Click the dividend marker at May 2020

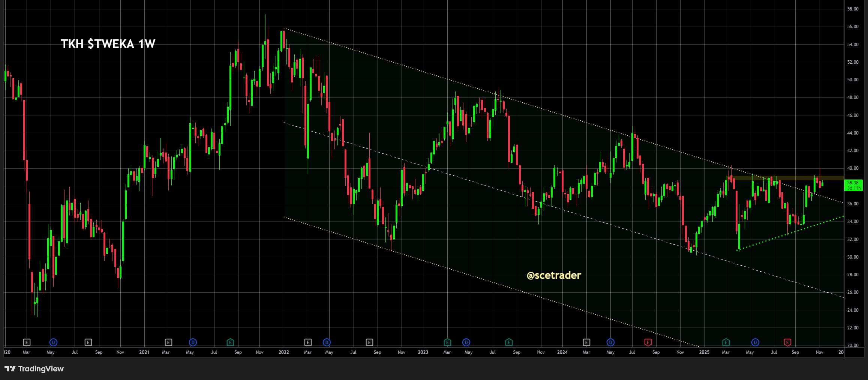pos(53,342)
